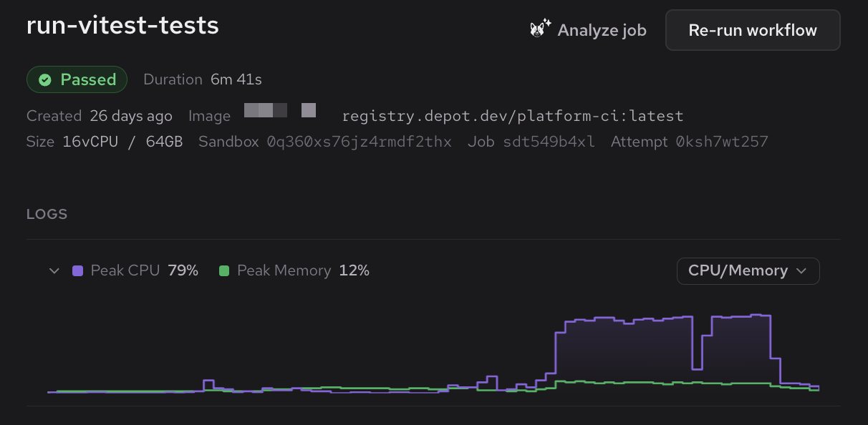Viewport: 868px width, 425px height.
Task: Click the Passed status badge
Action: (77, 79)
